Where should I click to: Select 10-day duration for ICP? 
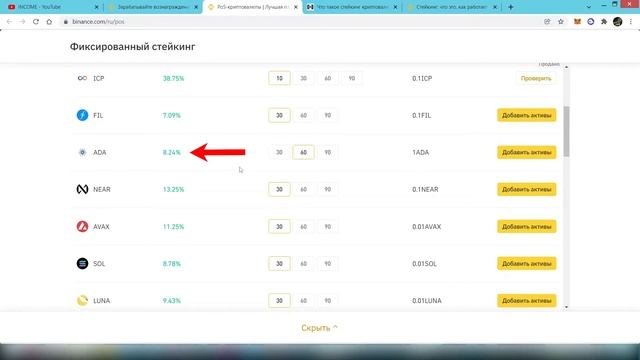point(279,78)
